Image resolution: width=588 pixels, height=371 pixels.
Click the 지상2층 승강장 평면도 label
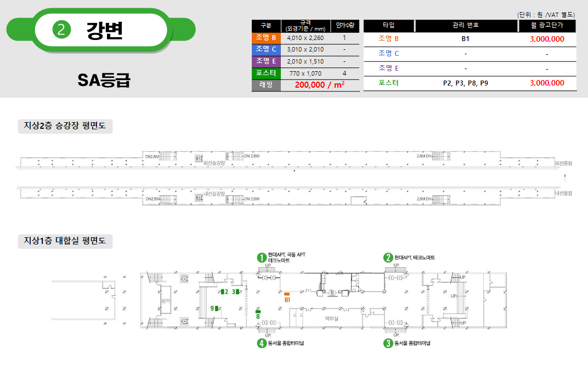[x=65, y=126]
